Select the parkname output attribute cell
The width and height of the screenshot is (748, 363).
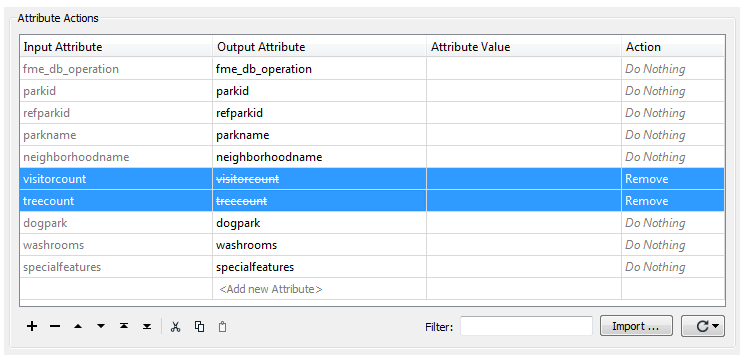(319, 135)
